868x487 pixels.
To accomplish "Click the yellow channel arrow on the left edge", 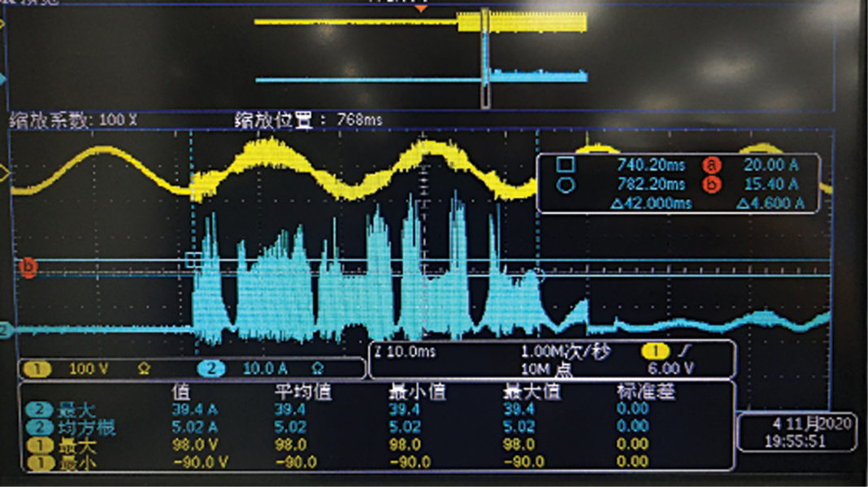I will [x=5, y=171].
